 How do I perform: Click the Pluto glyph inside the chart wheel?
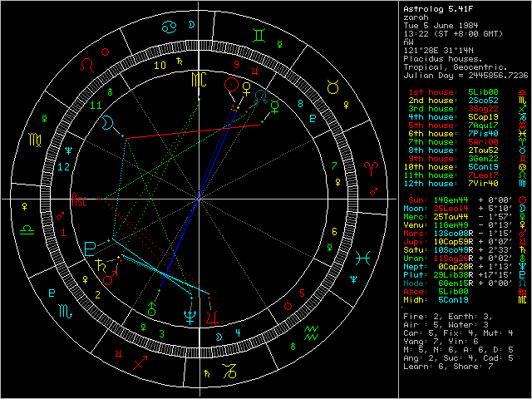pyautogui.click(x=90, y=248)
